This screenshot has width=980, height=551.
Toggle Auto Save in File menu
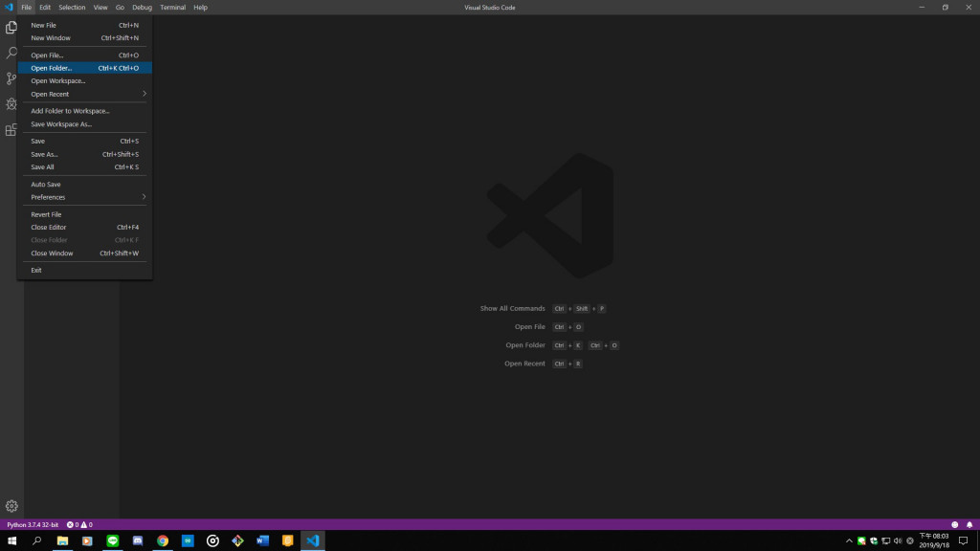84,185
